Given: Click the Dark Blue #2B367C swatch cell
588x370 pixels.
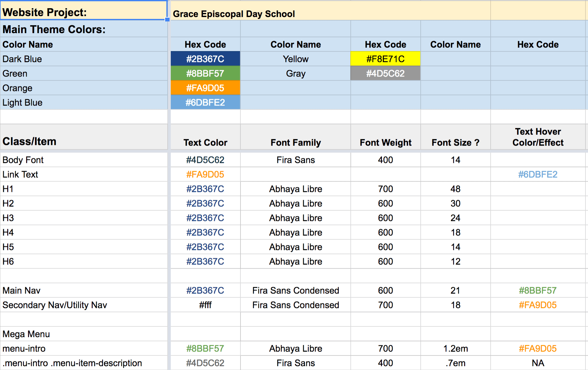Looking at the screenshot, I should pyautogui.click(x=205, y=59).
